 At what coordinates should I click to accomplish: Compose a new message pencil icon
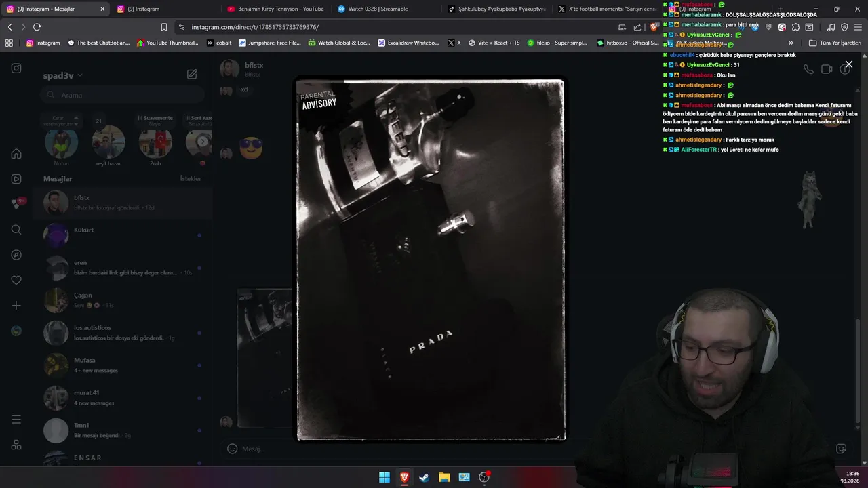click(x=192, y=75)
